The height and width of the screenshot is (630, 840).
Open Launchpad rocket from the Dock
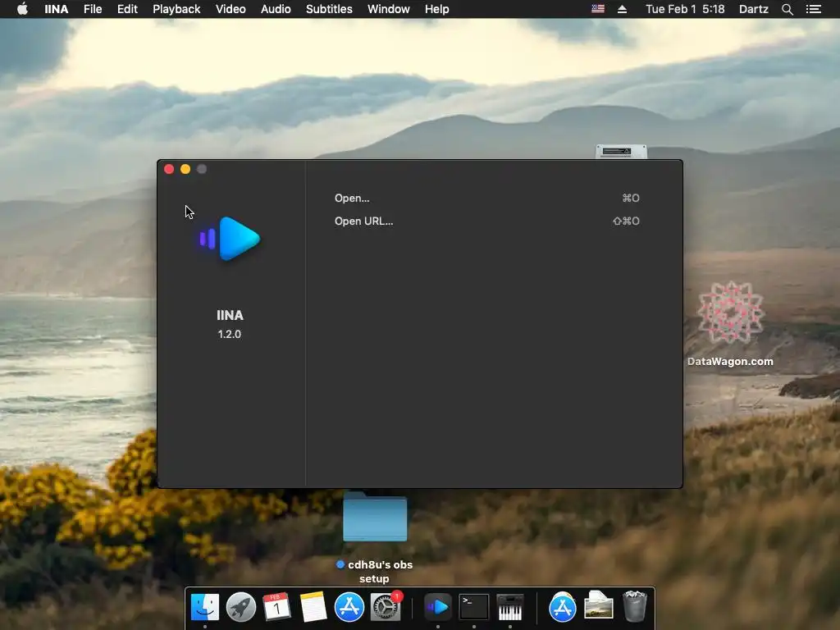[240, 607]
